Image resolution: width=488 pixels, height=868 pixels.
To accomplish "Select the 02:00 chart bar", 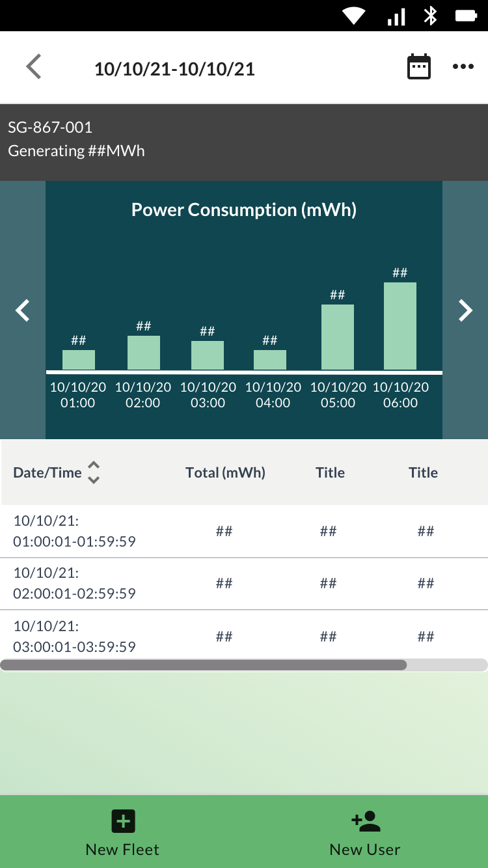I will [x=144, y=352].
